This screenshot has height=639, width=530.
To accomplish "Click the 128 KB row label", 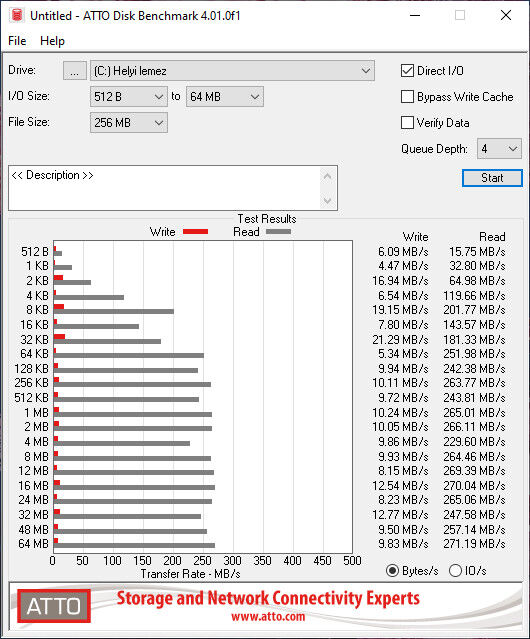I will click(31, 369).
